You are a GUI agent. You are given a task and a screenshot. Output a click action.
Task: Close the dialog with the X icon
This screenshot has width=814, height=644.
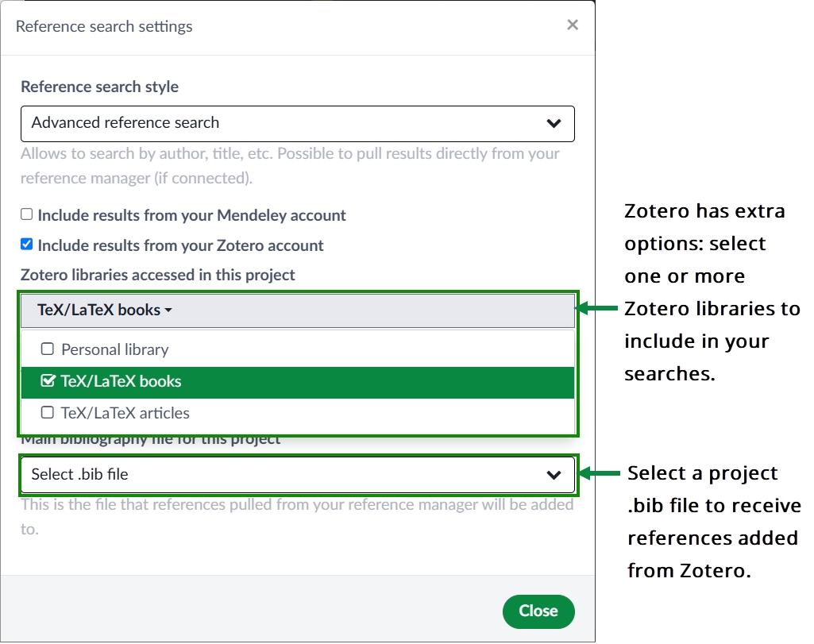pos(572,25)
